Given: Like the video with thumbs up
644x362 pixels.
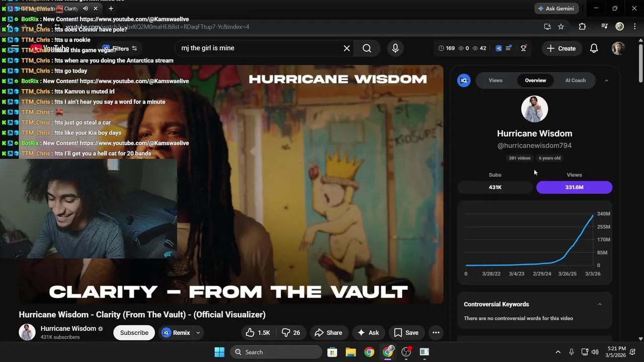Looking at the screenshot, I should click(x=258, y=333).
